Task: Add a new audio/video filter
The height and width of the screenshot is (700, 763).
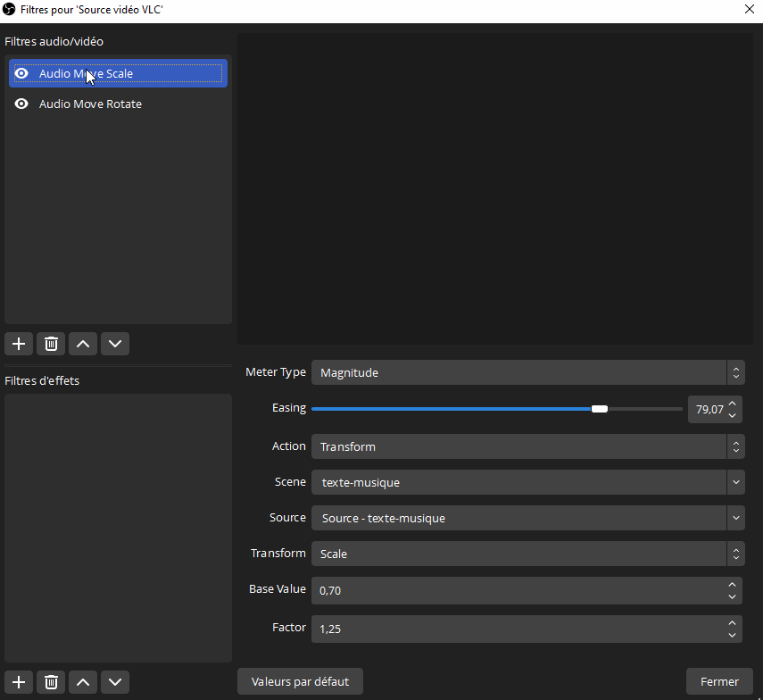Action: [19, 344]
